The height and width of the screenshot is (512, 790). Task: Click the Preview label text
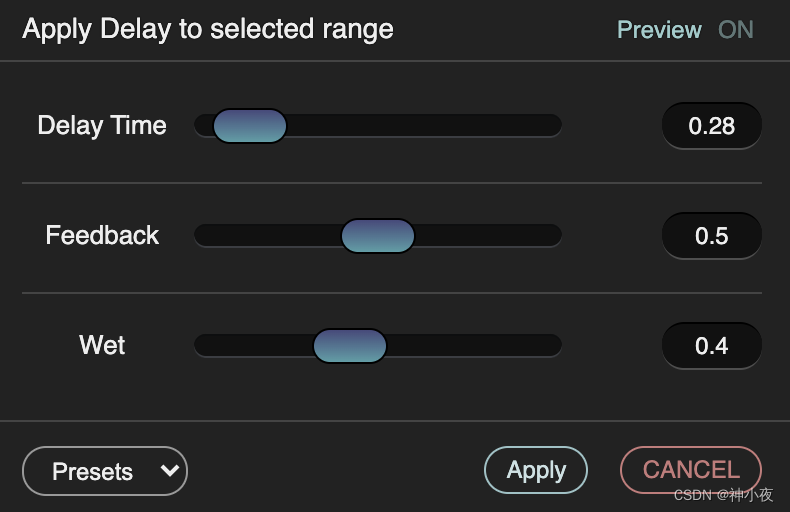(x=659, y=30)
